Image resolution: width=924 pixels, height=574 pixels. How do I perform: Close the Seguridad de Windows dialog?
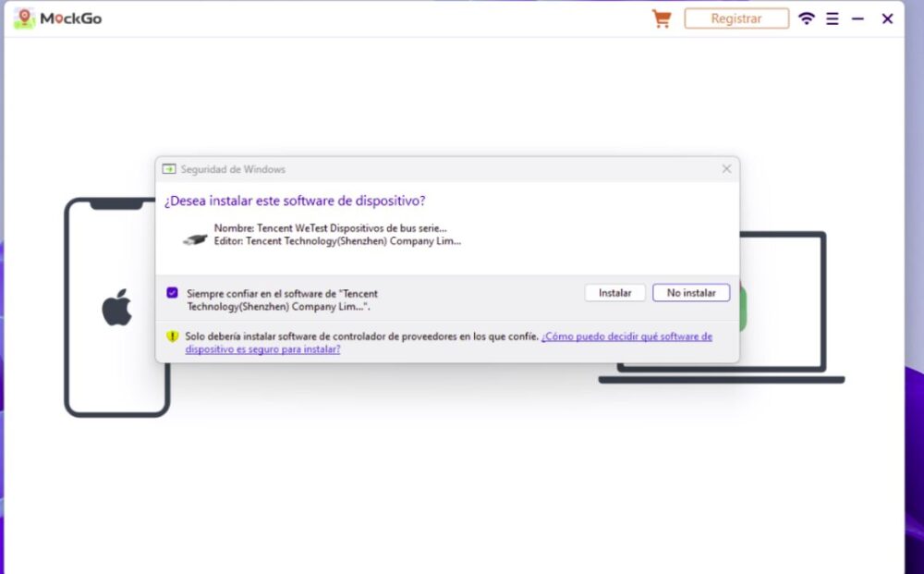[x=726, y=169]
